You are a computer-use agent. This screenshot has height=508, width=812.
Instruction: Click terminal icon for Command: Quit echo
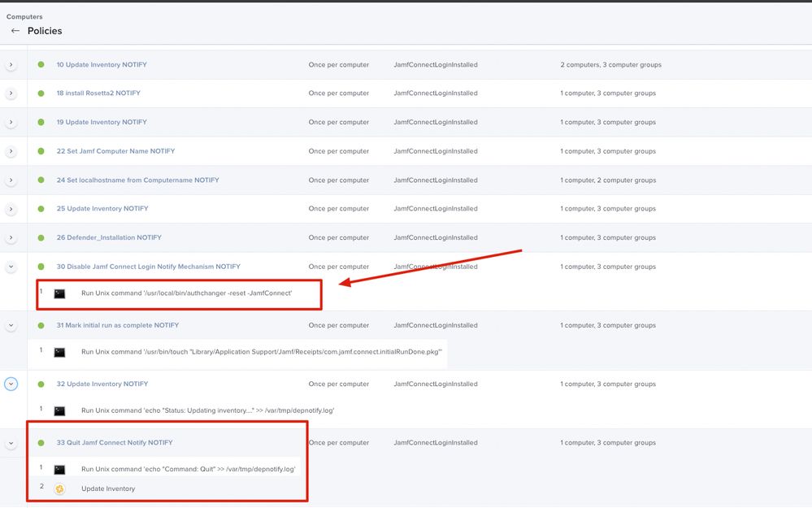[59, 469]
